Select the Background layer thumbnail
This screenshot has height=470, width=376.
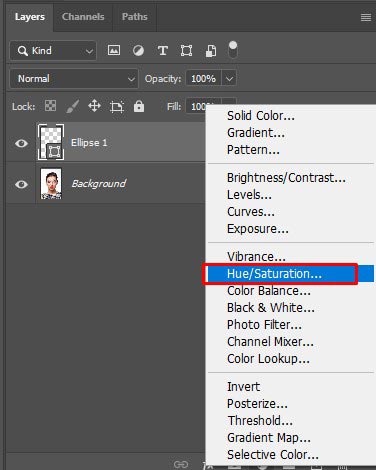click(51, 184)
